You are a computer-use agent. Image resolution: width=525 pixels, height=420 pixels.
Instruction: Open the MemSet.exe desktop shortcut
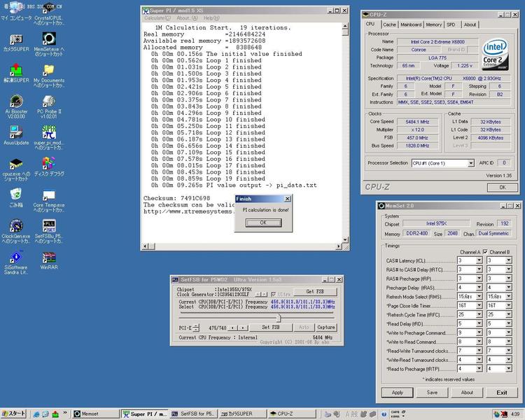pyautogui.click(x=49, y=44)
